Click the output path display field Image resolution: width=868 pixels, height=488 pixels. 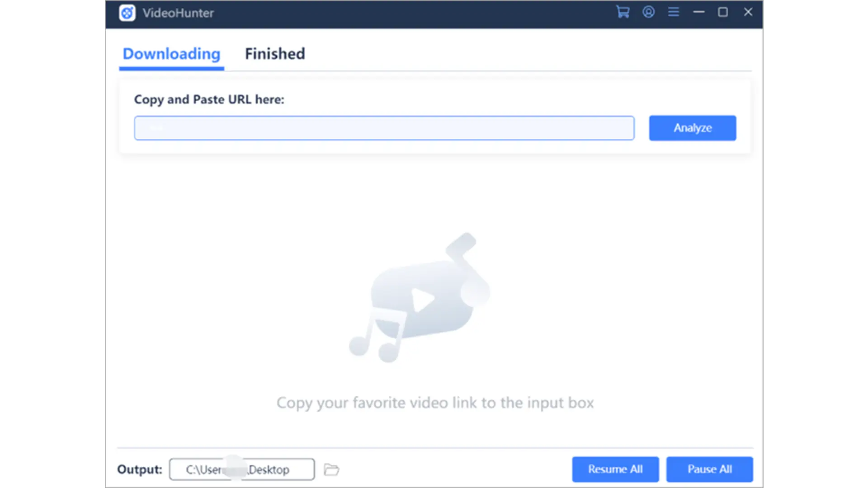coord(241,469)
